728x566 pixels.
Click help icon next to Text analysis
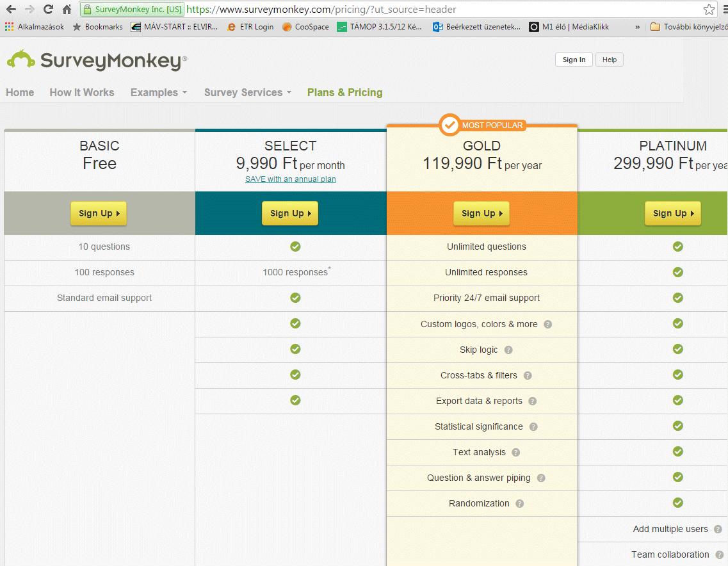(x=515, y=453)
